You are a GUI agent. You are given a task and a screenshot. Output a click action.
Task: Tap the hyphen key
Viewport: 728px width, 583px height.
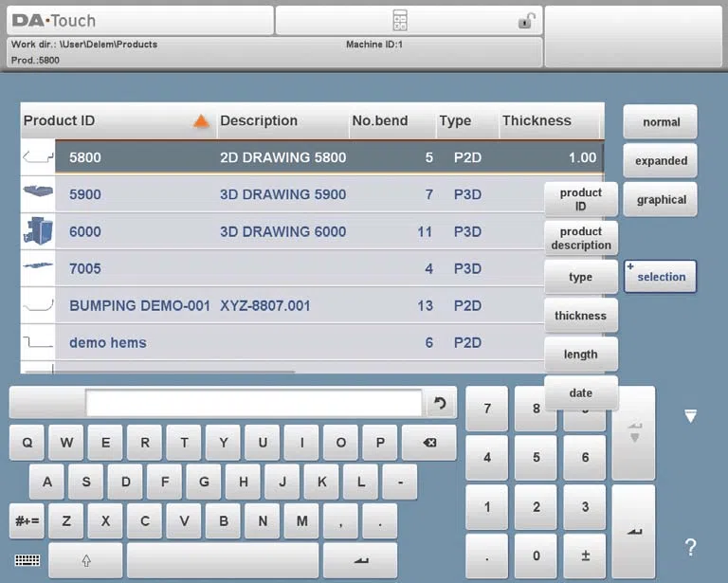pos(400,482)
